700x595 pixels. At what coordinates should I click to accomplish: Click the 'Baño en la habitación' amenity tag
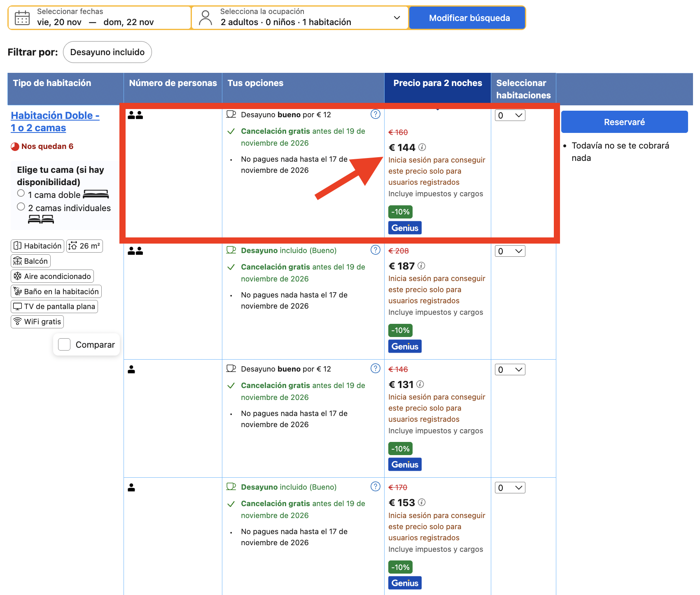(x=56, y=291)
